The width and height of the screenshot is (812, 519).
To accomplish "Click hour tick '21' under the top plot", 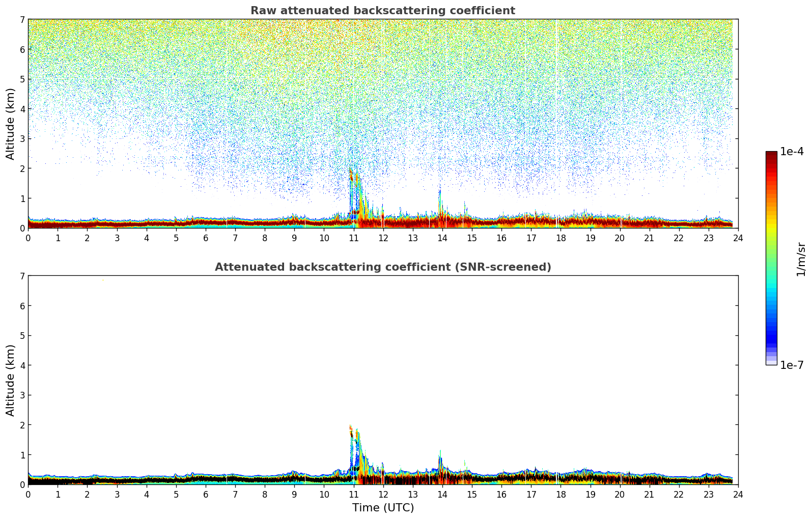I will pyautogui.click(x=649, y=238).
